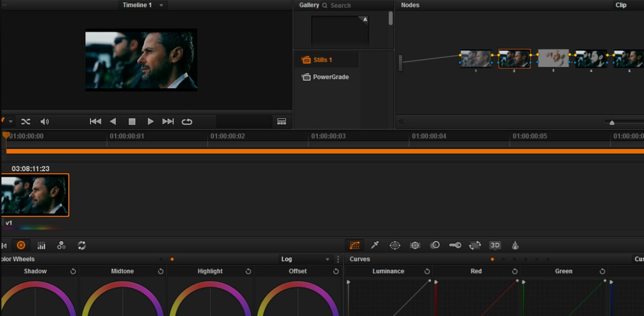
Task: Toggle viewer audio mute speaker
Action: pyautogui.click(x=45, y=122)
